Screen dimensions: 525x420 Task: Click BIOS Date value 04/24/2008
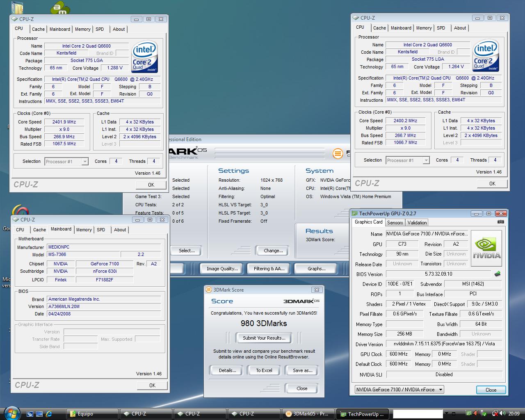(104, 314)
